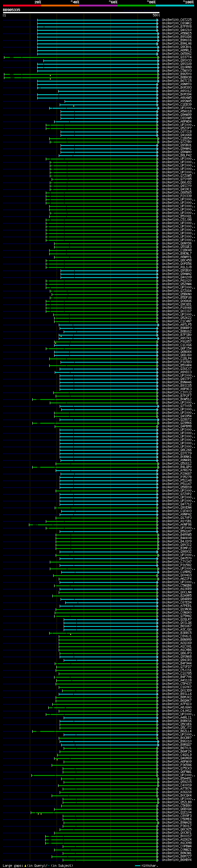Open hit UniRef100_B8BH38

(176, 78)
